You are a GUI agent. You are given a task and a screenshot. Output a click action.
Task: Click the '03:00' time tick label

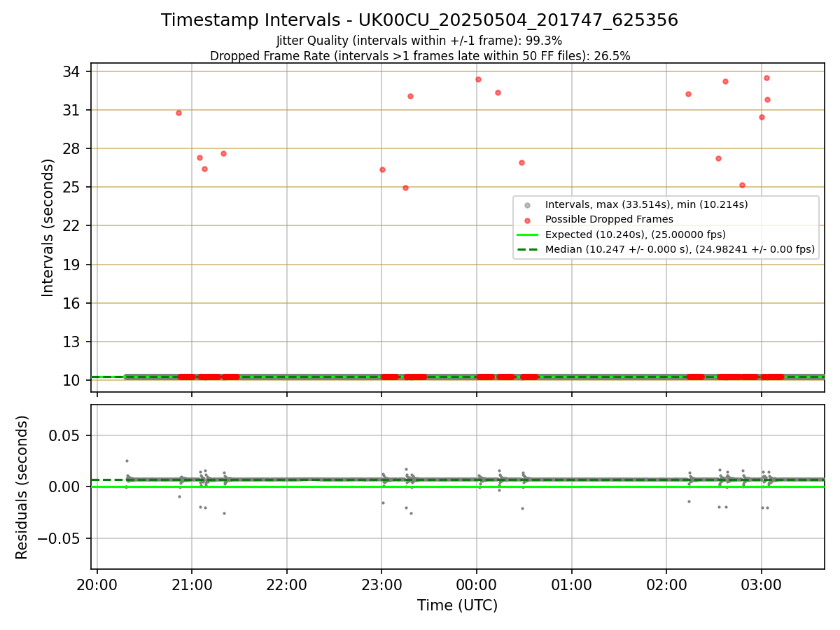coord(762,584)
